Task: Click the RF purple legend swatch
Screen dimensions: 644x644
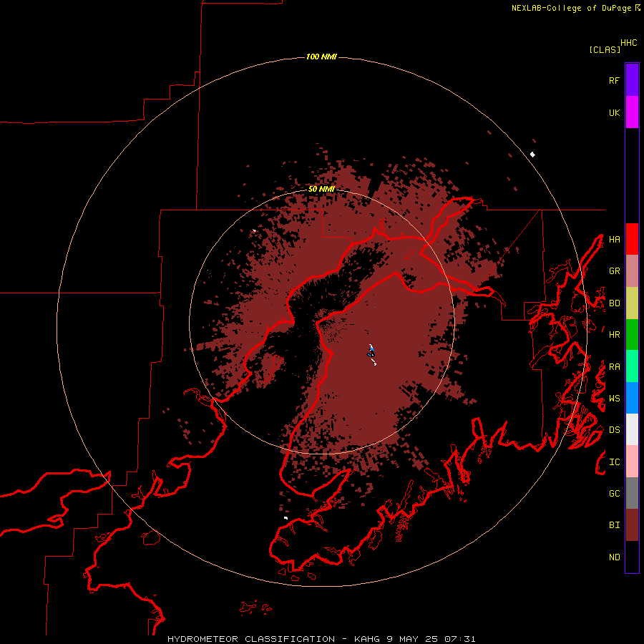Action: [632, 80]
